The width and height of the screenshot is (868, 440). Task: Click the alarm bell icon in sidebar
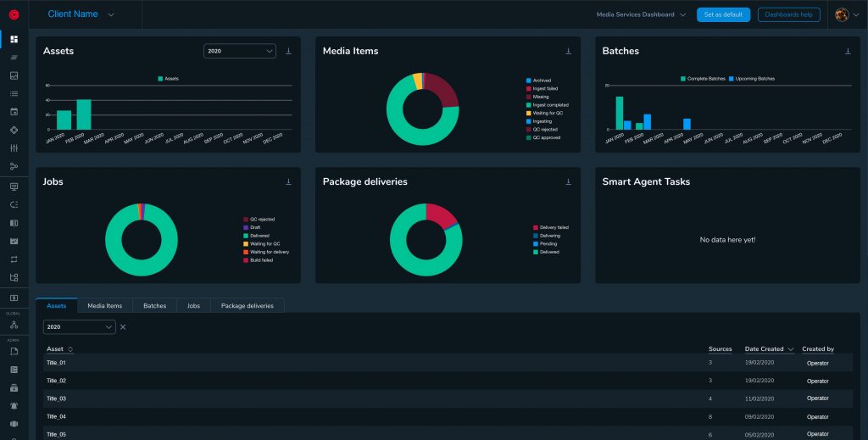pos(14,405)
